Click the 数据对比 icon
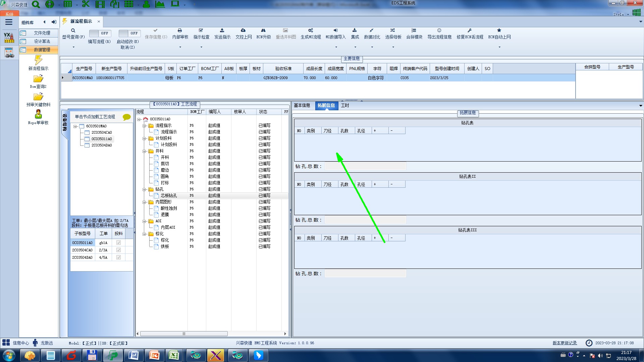644x362 pixels. coord(372,31)
